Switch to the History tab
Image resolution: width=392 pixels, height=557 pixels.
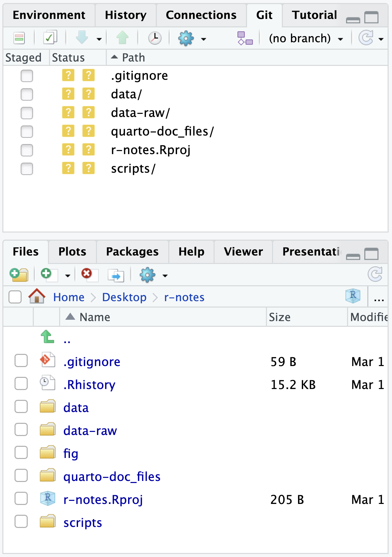126,15
